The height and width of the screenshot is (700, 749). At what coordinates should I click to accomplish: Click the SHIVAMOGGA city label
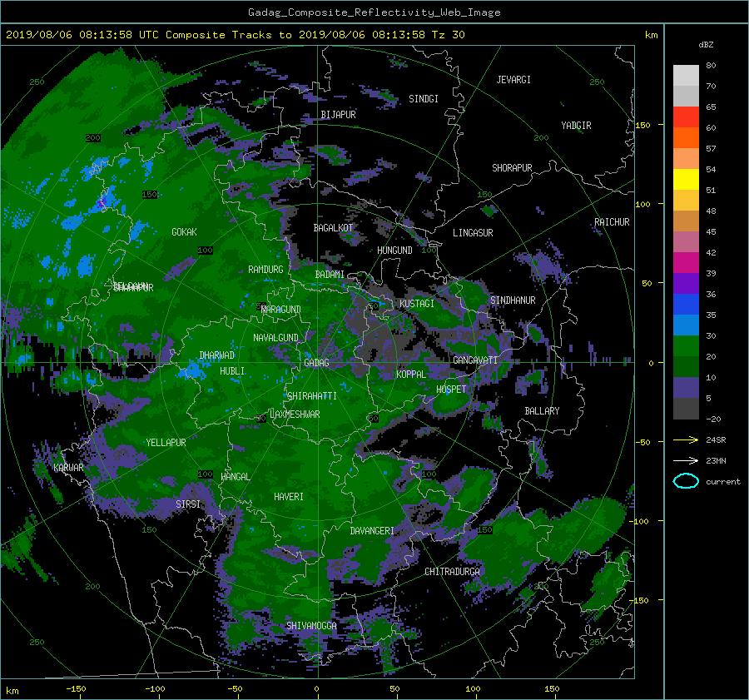pos(311,626)
